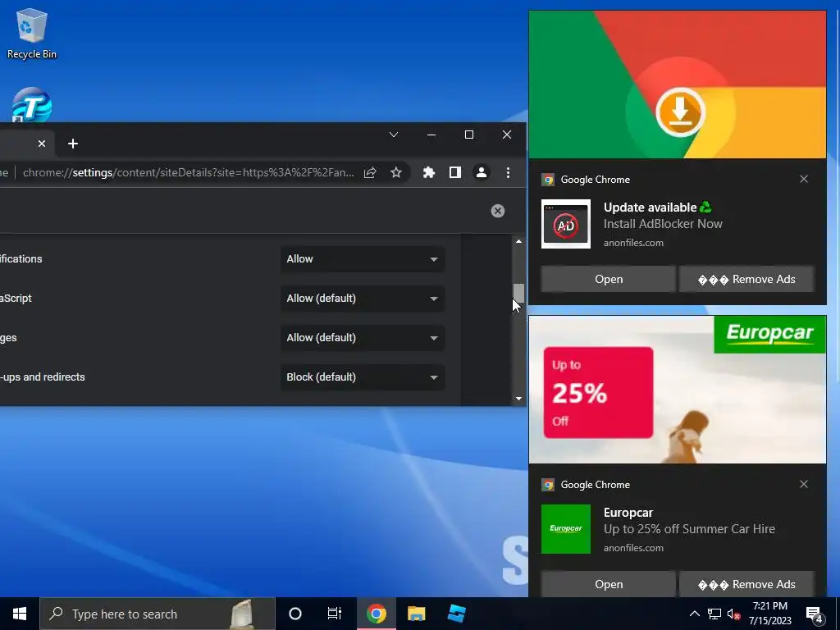The image size is (840, 630).
Task: Click the settings scrollbar down arrow
Action: (518, 398)
